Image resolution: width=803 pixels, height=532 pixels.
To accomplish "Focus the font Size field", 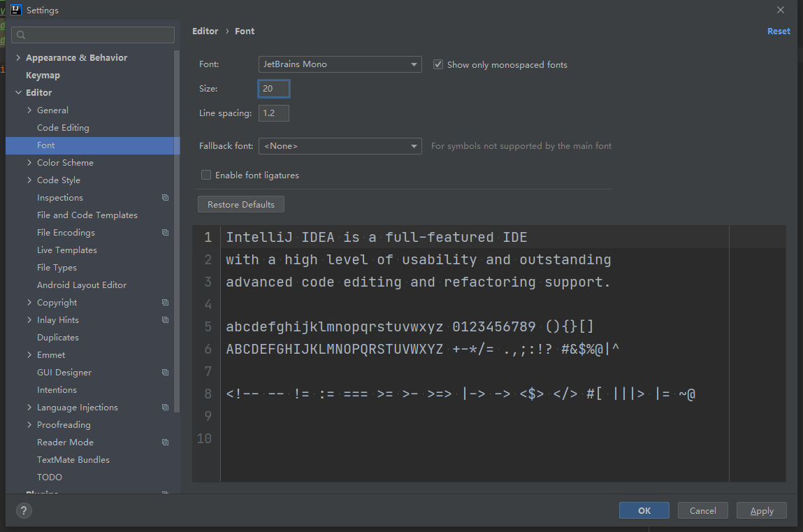I will [x=274, y=89].
